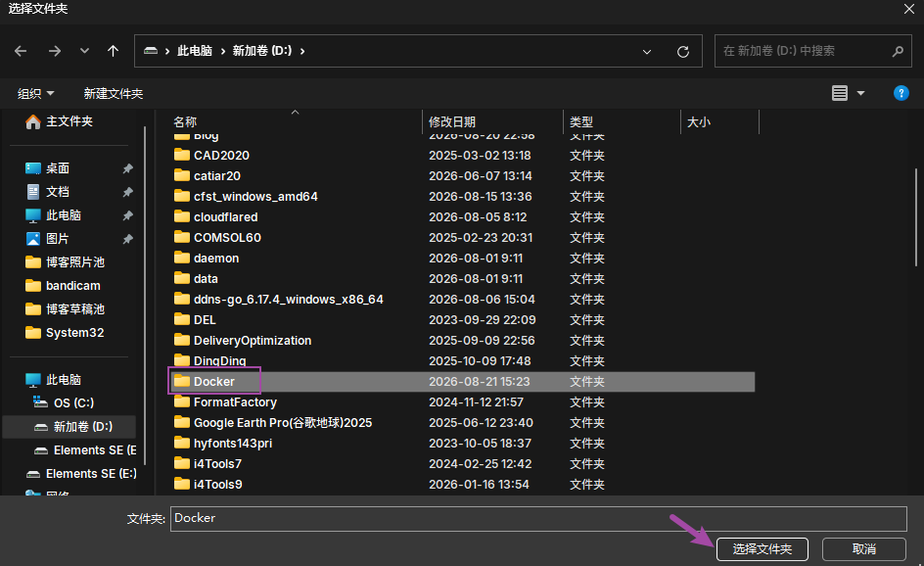The image size is (924, 566).
Task: Open 图片 in quick access
Action: click(58, 239)
